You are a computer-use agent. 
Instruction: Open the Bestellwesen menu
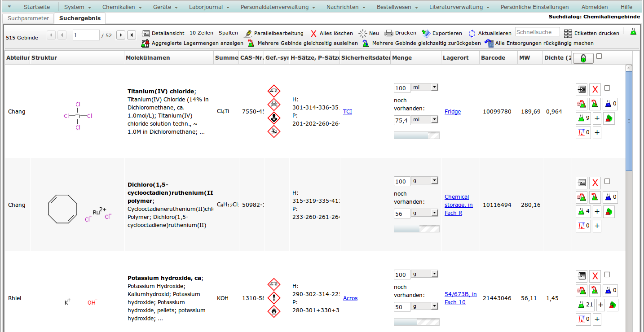tap(397, 7)
